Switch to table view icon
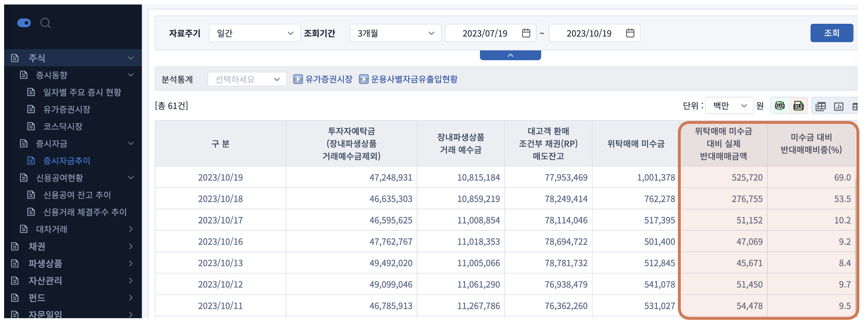 pos(821,107)
